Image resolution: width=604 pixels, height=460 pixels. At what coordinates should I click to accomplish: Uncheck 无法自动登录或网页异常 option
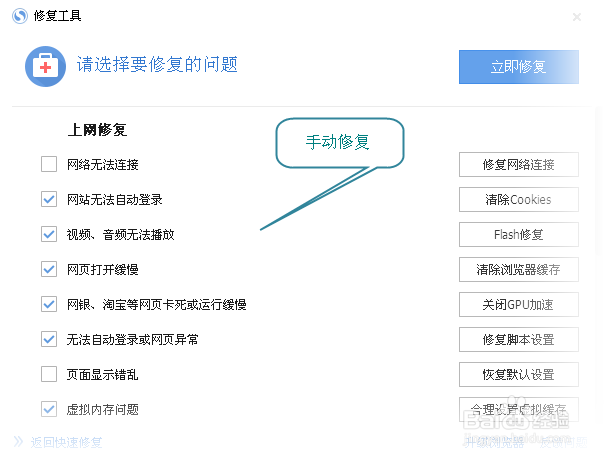(49, 339)
